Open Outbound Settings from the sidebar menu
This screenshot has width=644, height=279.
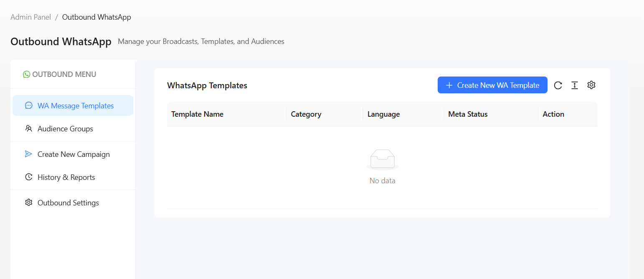click(68, 202)
